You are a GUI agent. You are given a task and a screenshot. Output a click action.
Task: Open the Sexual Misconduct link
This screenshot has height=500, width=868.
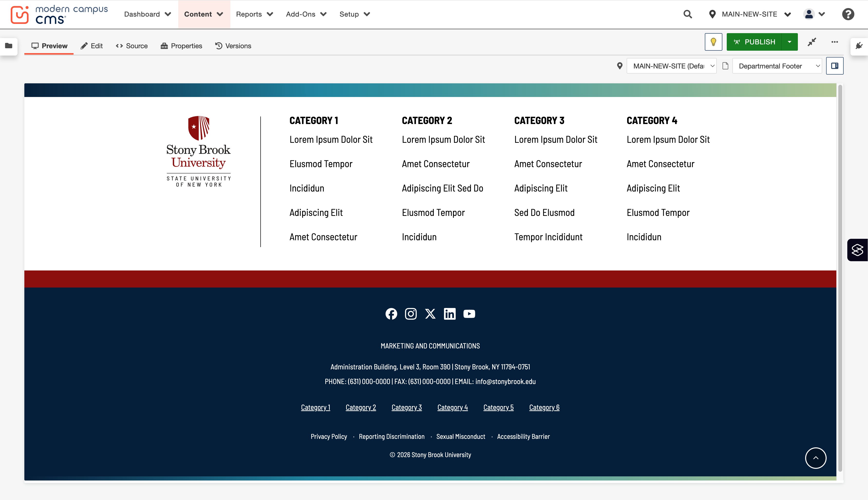[x=461, y=436]
